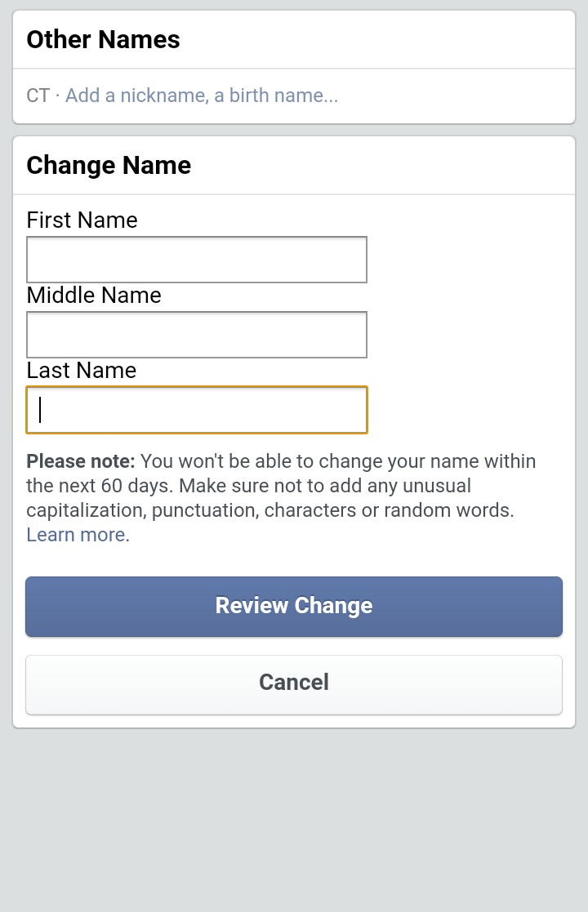Viewport: 588px width, 912px height.
Task: Click the 'Middle Name' label text
Action: coord(94,296)
